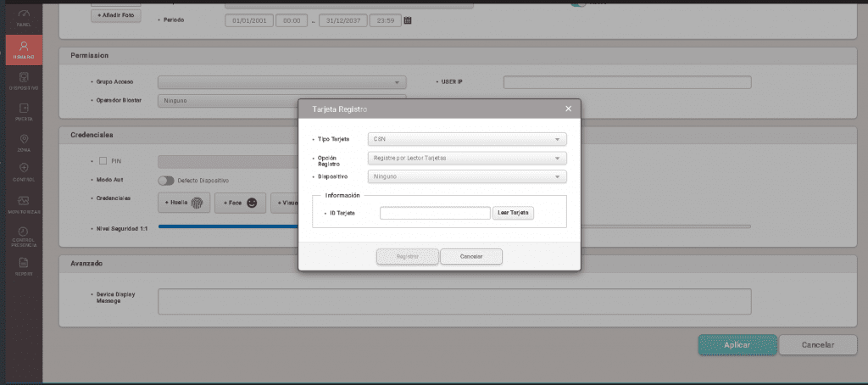Close the Tarjeta Registro dialog
Image resolution: width=868 pixels, height=385 pixels.
click(x=568, y=109)
